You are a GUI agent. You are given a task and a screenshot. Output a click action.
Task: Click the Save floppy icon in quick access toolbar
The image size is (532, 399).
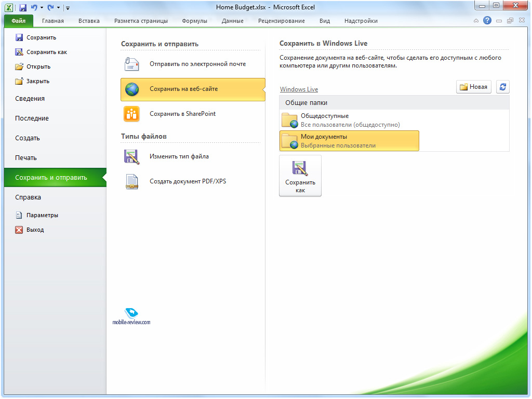click(x=22, y=7)
